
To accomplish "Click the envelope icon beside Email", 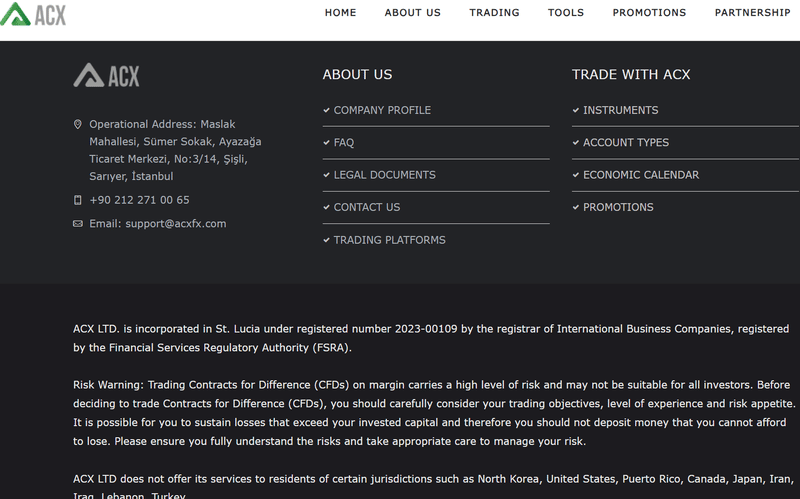I will 78,223.
